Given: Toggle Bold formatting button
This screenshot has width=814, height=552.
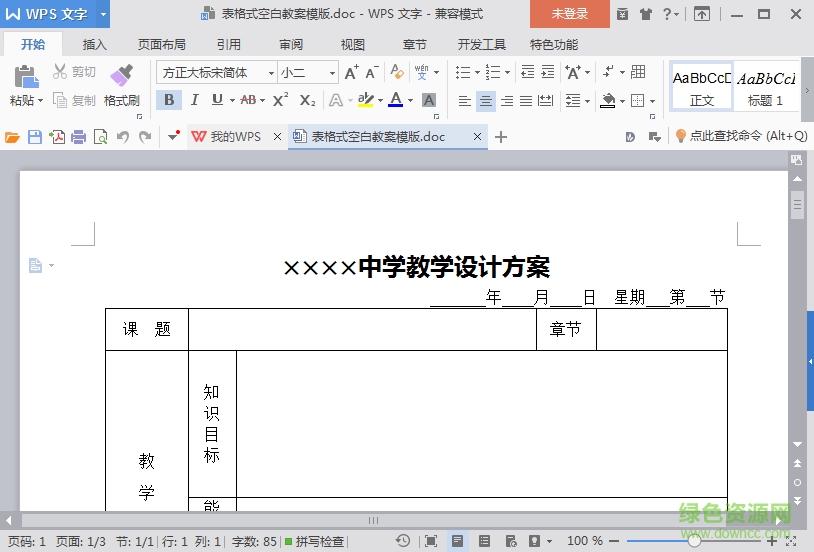Looking at the screenshot, I should 169,100.
